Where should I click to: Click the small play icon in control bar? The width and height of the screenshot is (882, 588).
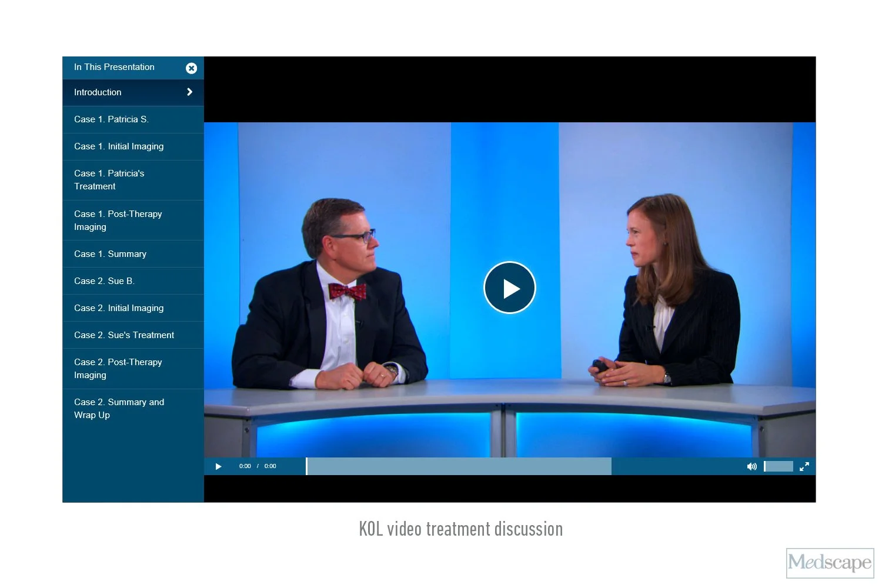point(218,466)
